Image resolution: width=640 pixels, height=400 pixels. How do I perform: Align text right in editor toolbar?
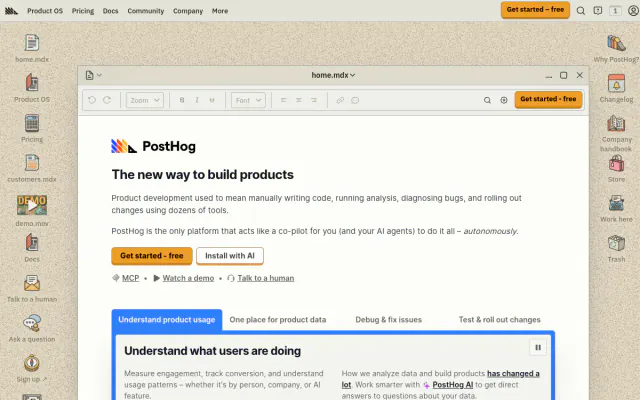click(313, 100)
